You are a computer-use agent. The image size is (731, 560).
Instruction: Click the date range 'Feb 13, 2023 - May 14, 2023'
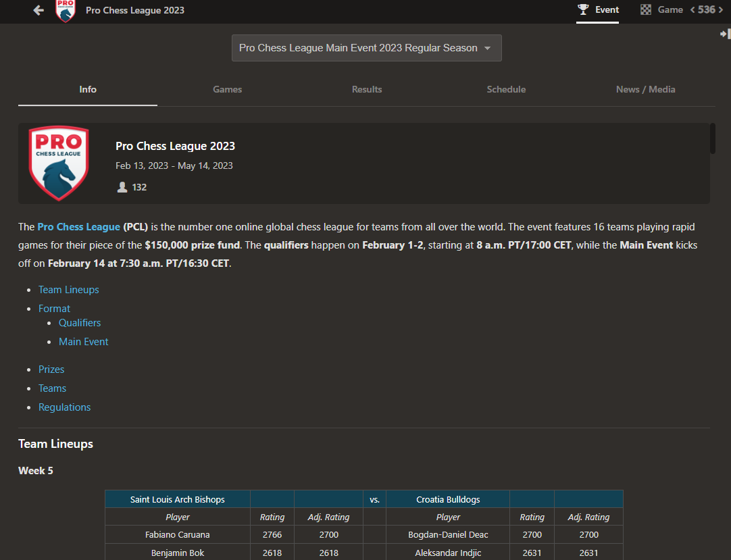[174, 166]
